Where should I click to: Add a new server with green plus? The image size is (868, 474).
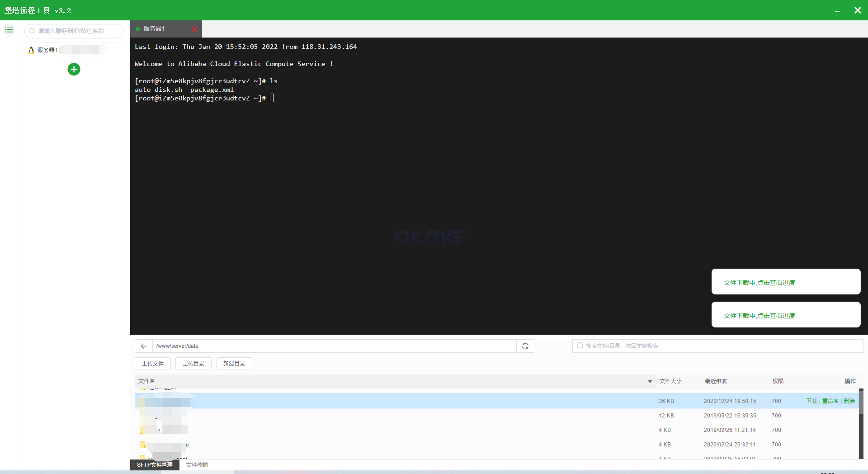click(x=74, y=69)
